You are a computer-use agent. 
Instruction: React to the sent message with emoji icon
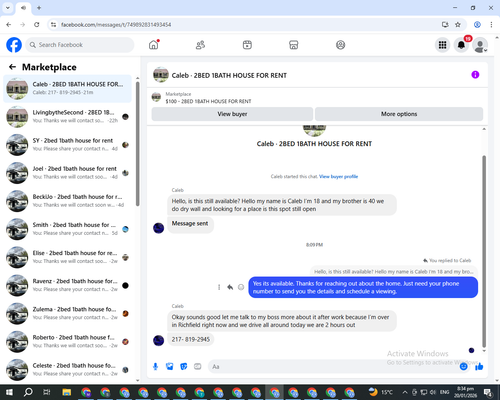click(241, 287)
